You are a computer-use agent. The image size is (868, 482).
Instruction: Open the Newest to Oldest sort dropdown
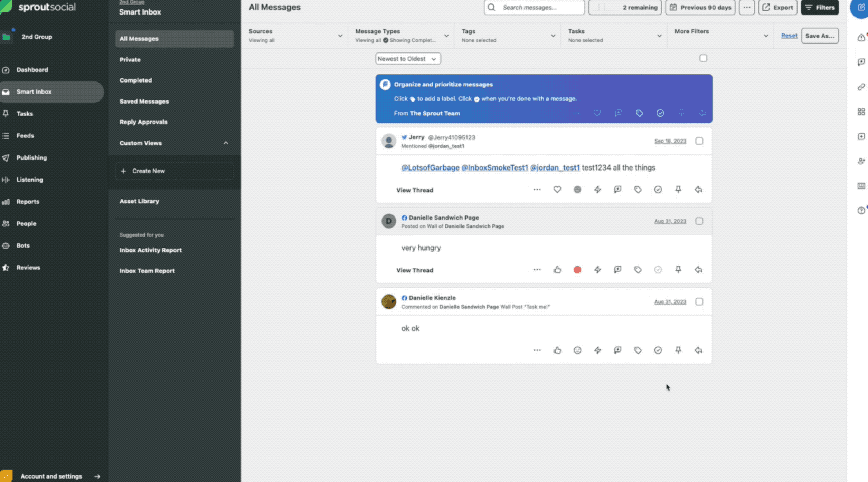point(408,59)
